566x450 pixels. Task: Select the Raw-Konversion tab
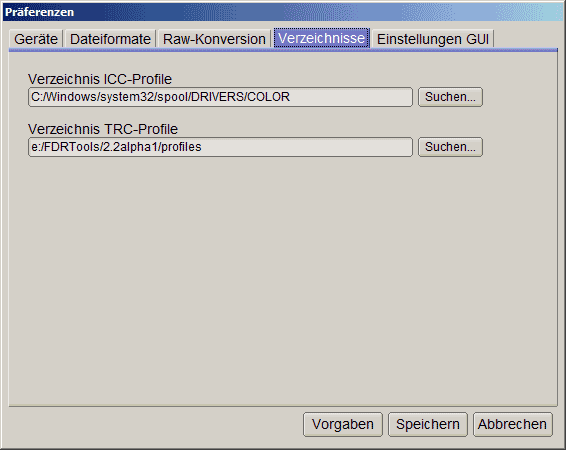pyautogui.click(x=214, y=39)
